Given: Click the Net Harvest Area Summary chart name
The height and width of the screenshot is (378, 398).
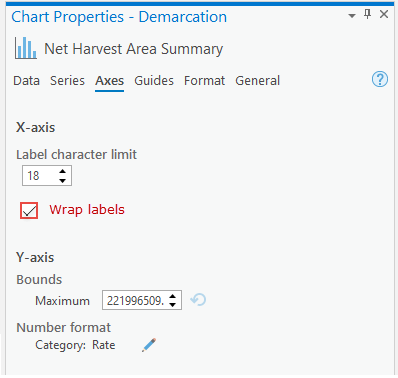Looking at the screenshot, I should coord(133,49).
